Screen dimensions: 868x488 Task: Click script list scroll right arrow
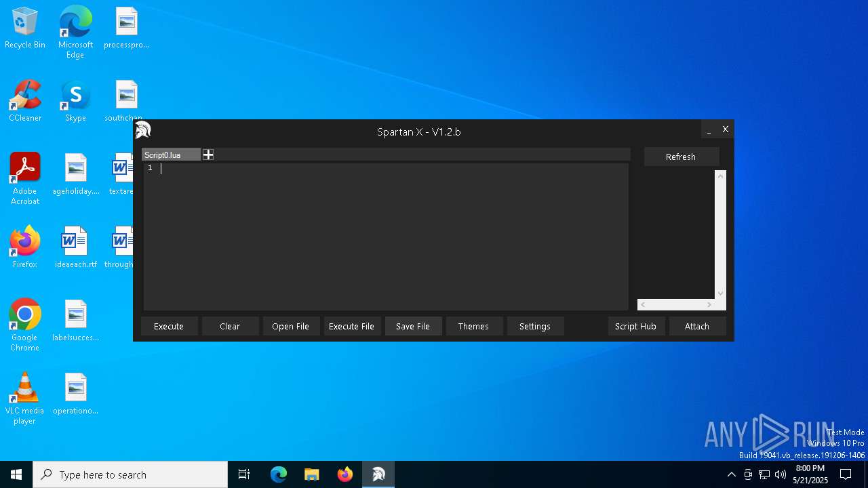tap(709, 305)
